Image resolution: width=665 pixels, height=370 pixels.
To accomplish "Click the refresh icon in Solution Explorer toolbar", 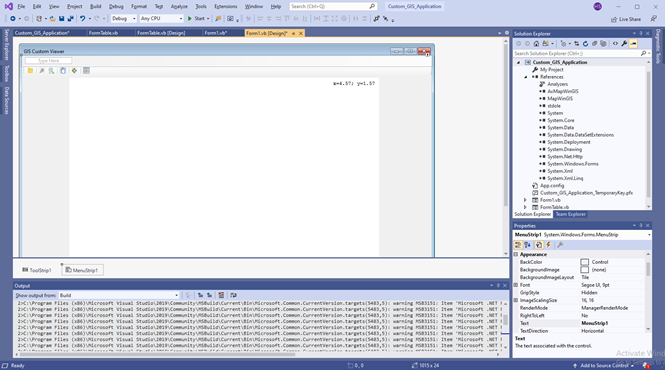I will click(x=585, y=44).
